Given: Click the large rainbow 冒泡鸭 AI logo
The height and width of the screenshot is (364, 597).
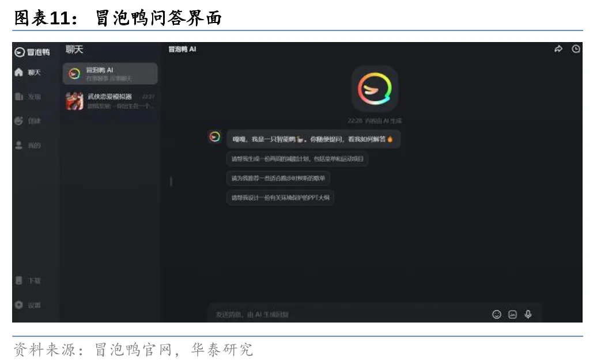Looking at the screenshot, I should [375, 89].
